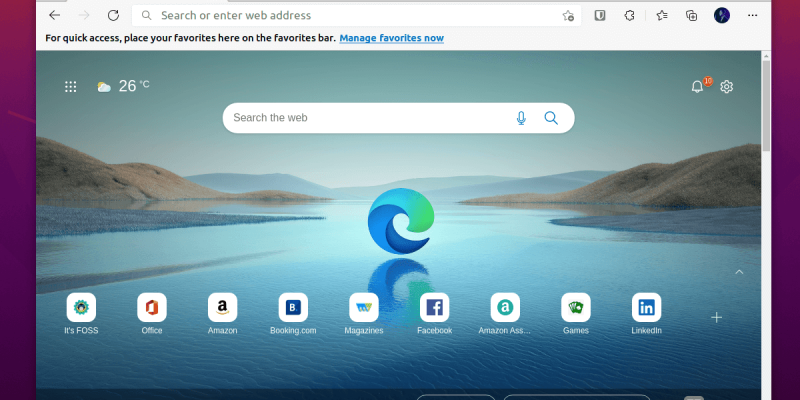Image resolution: width=800 pixels, height=400 pixels.
Task: Open the Games quick link
Action: tap(576, 313)
